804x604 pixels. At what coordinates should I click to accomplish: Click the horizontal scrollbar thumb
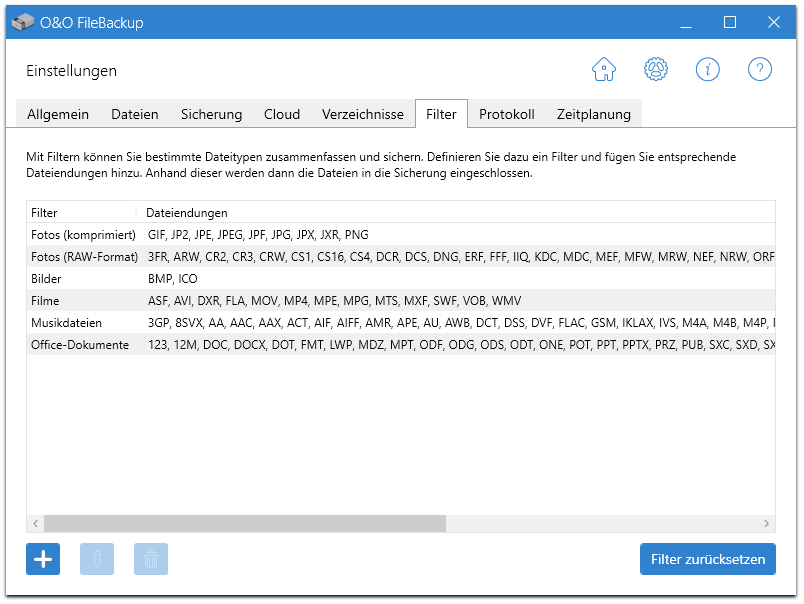point(245,524)
